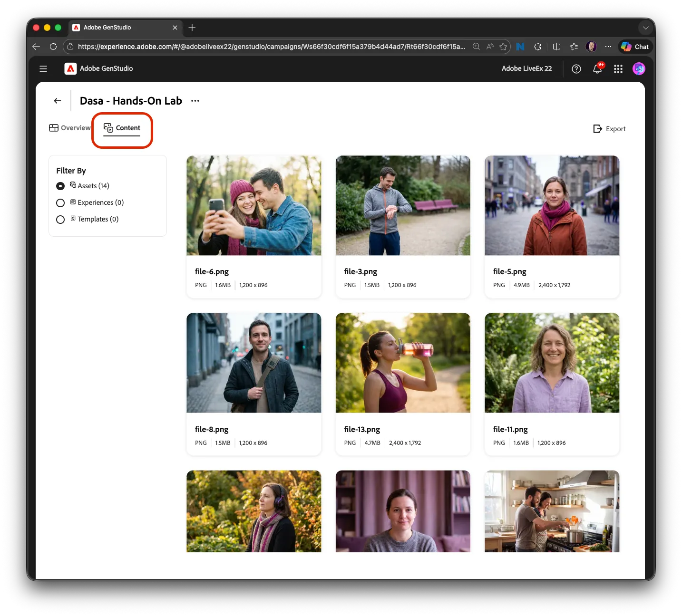
Task: Go back in browser history
Action: 36,47
